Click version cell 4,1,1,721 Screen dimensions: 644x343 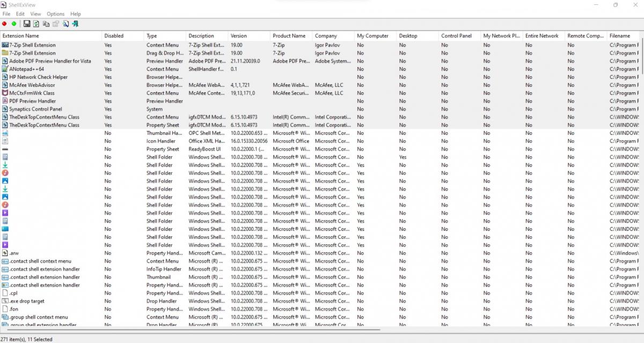pos(240,85)
